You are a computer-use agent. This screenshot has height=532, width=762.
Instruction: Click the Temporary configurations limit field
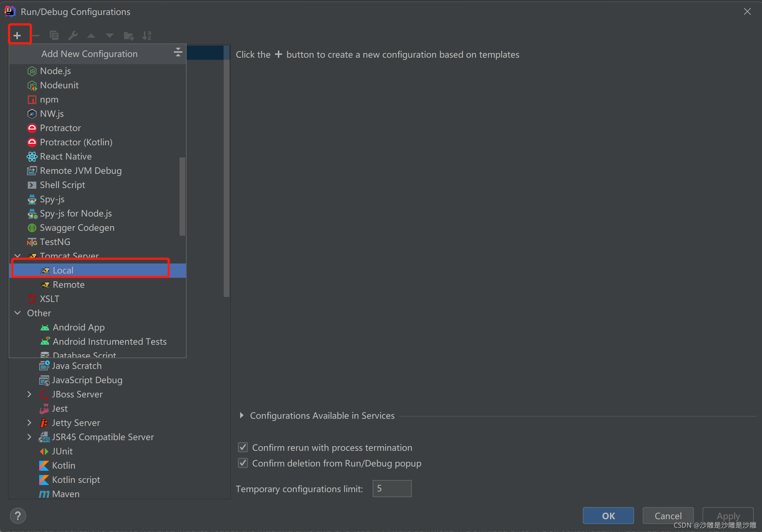(392, 488)
